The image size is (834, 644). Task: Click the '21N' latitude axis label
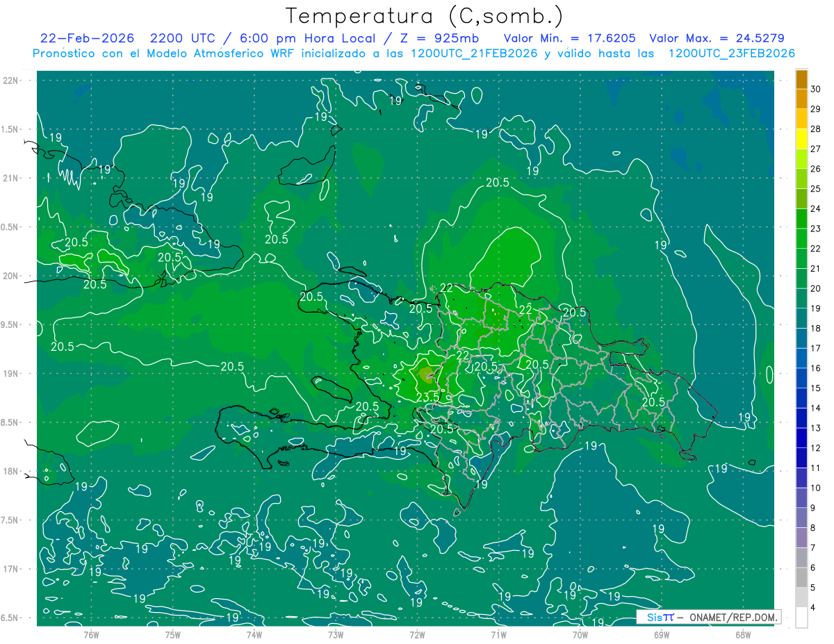tap(10, 178)
